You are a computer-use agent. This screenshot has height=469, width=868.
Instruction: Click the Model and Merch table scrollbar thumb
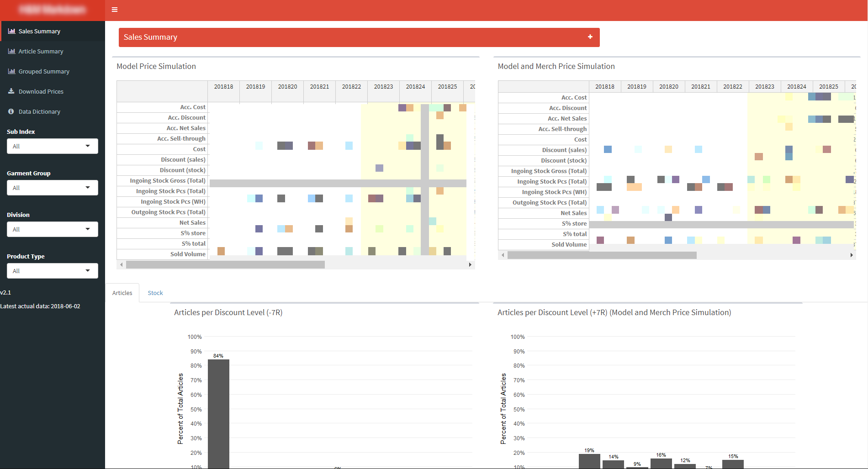(602, 255)
